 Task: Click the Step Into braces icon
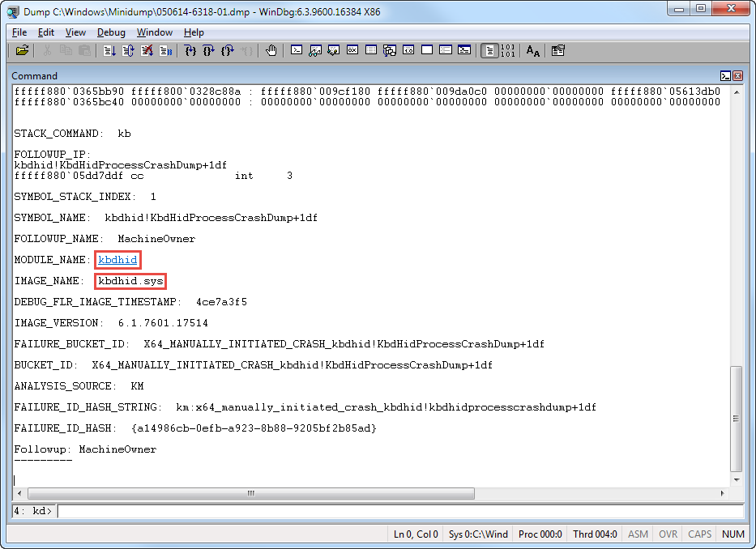(x=190, y=50)
